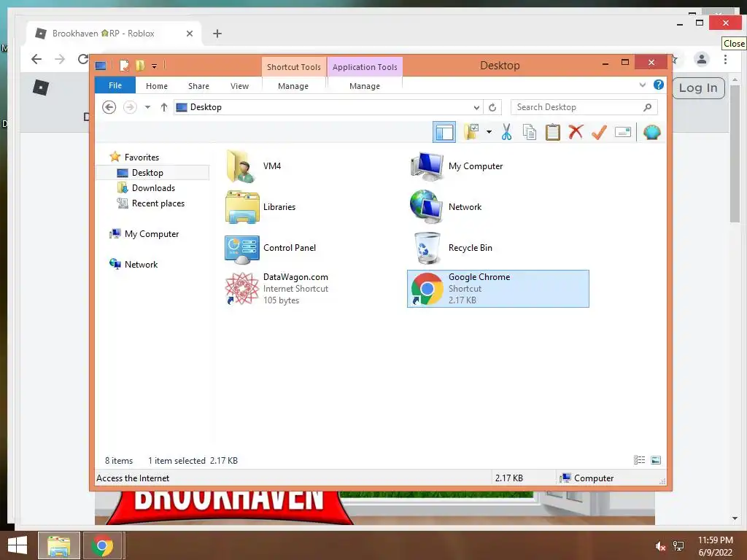The width and height of the screenshot is (747, 560).
Task: Switch to details view in status bar
Action: 639,460
